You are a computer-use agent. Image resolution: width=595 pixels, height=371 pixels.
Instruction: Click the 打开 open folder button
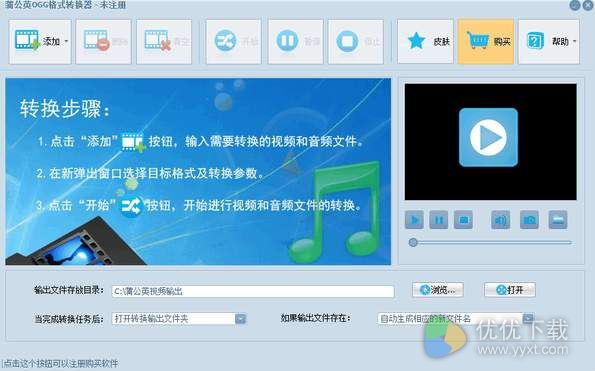click(510, 290)
